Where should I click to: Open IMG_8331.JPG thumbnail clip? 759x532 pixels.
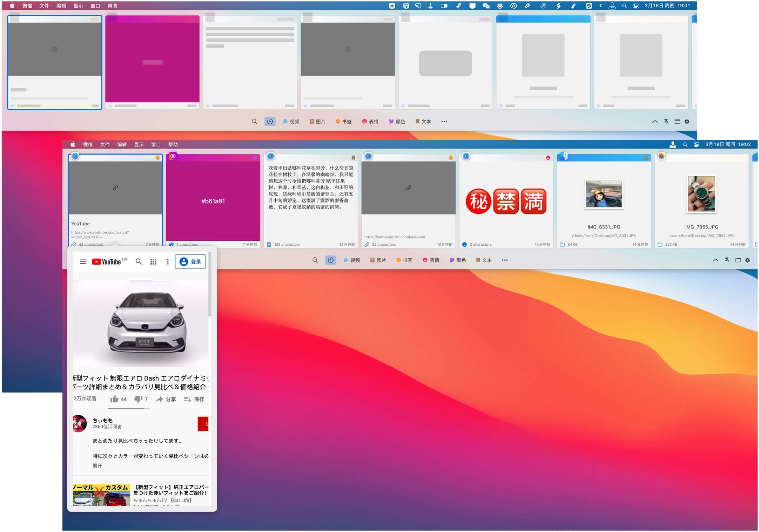point(604,194)
